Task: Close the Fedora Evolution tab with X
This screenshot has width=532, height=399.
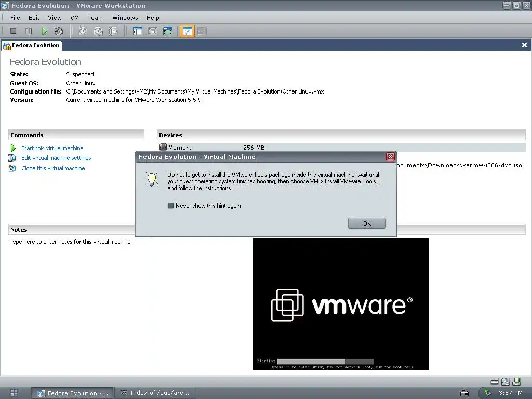Action: pos(524,45)
